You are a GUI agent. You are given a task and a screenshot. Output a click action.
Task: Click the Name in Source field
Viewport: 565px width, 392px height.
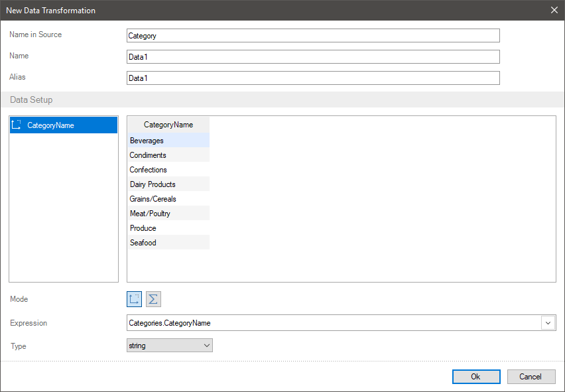point(312,36)
